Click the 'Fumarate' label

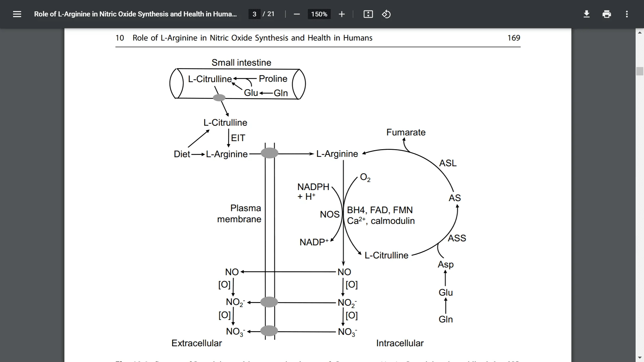(406, 132)
